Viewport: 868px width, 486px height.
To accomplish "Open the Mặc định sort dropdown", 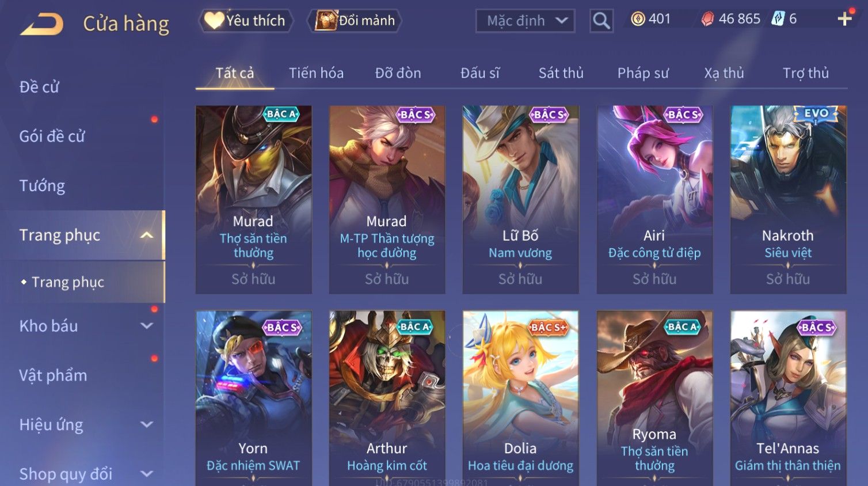I will click(525, 21).
